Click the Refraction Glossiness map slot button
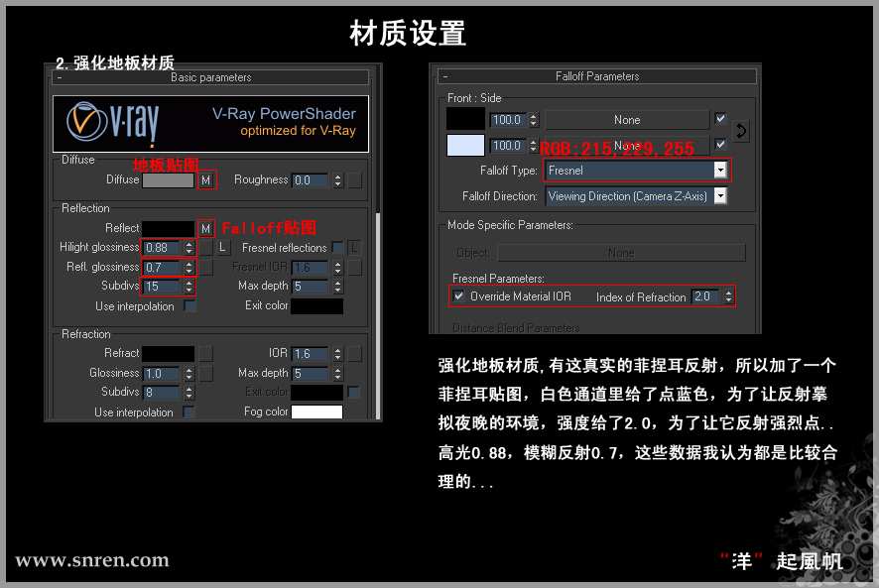This screenshot has height=588, width=879. 206,373
